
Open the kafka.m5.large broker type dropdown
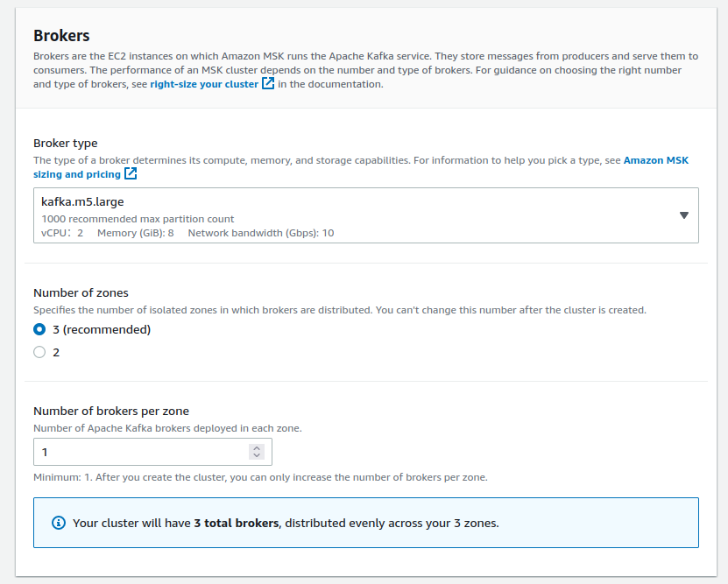click(350, 215)
